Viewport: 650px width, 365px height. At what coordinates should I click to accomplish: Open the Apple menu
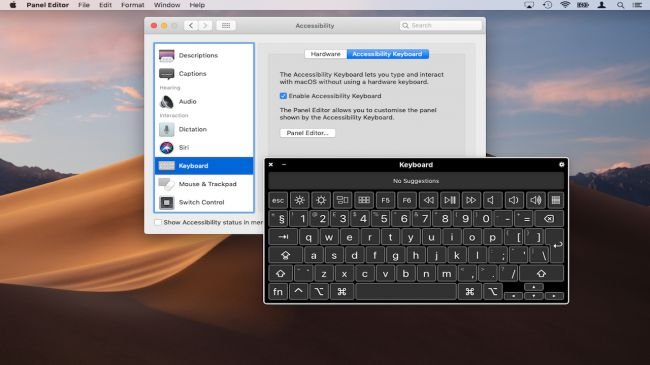(13, 5)
